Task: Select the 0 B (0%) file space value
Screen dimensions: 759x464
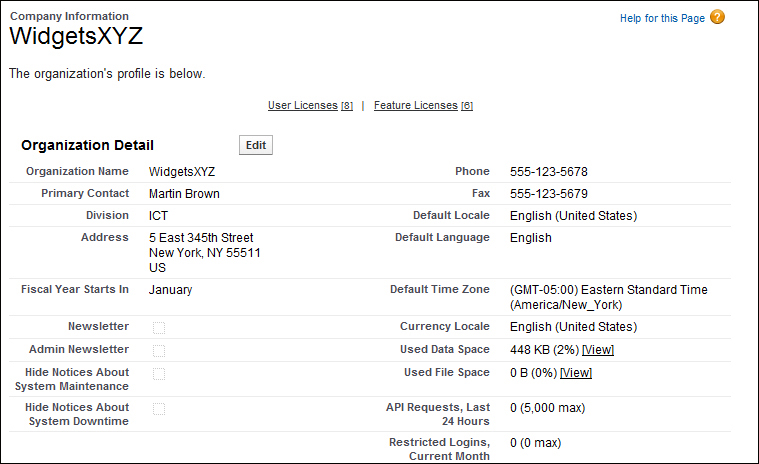Action: point(533,373)
